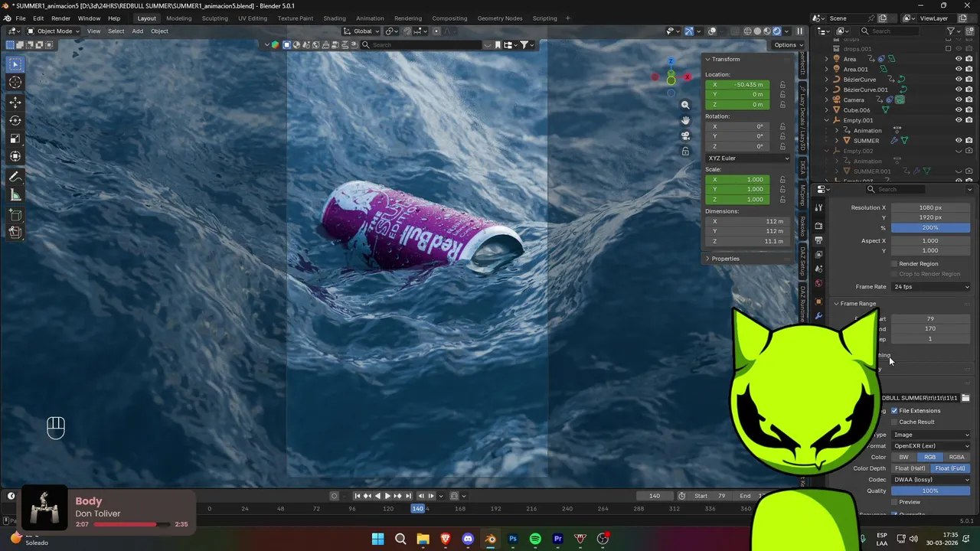Open the XYZ Euler rotation mode dropdown
Image resolution: width=980 pixels, height=551 pixels.
click(748, 158)
